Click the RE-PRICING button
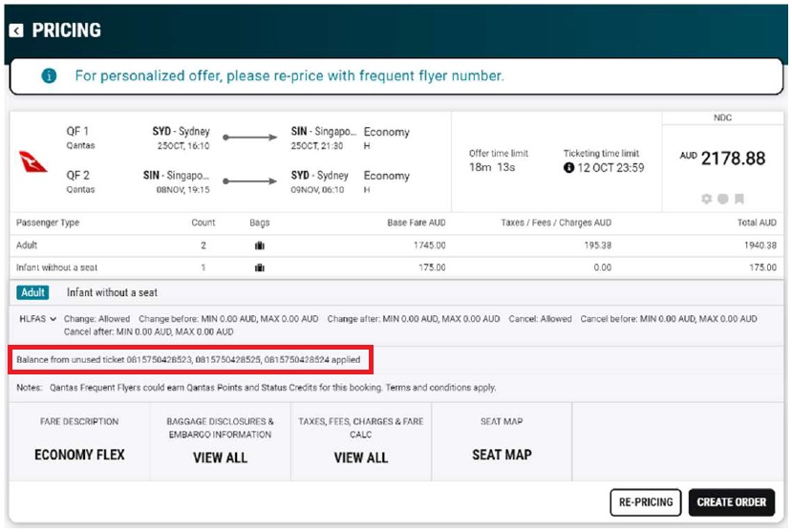The height and width of the screenshot is (532, 792). tap(646, 502)
